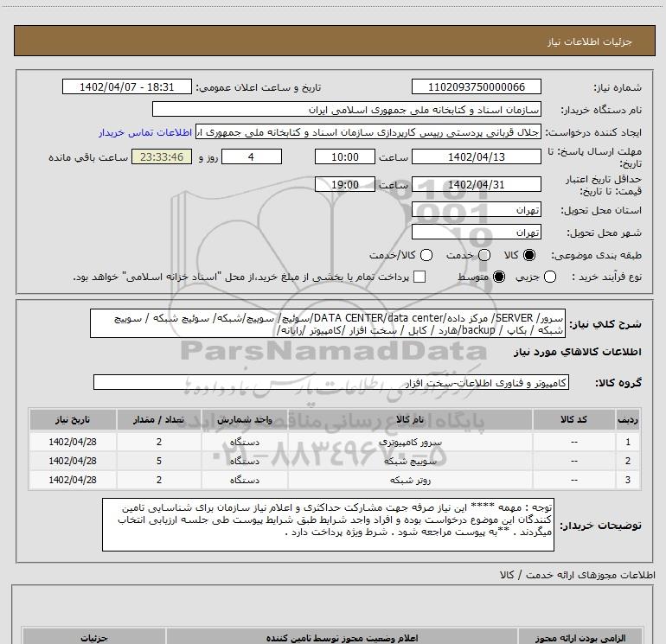Viewport: 666px width, 644px height.
Task: Click the شرح کلی نیاز description box
Action: click(328, 323)
